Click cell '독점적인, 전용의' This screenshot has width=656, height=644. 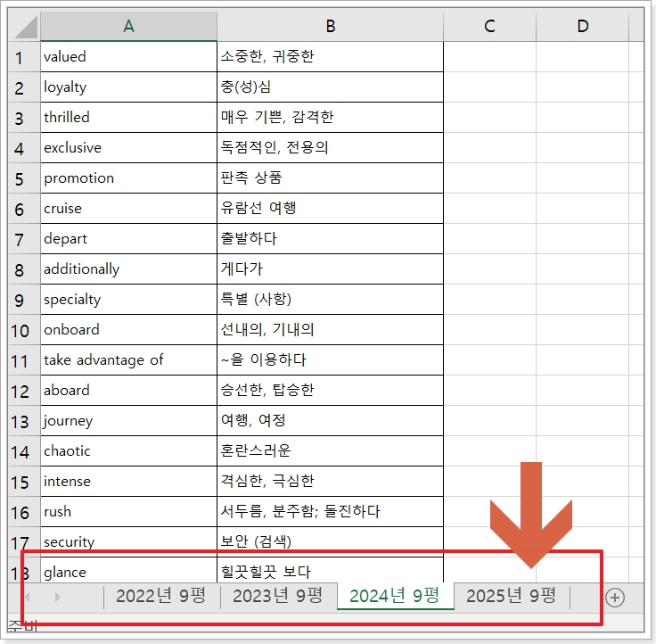pos(330,148)
